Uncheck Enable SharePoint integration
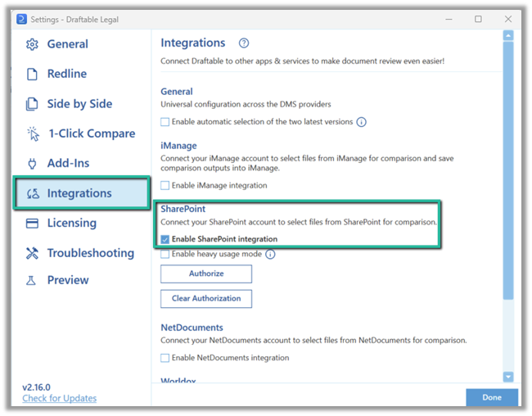This screenshot has width=532, height=416. 165,239
